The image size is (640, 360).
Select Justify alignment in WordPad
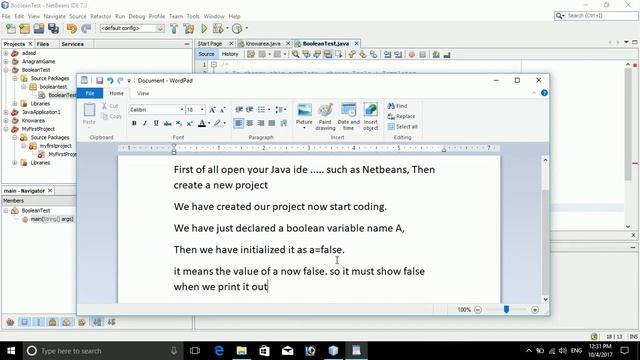click(272, 123)
